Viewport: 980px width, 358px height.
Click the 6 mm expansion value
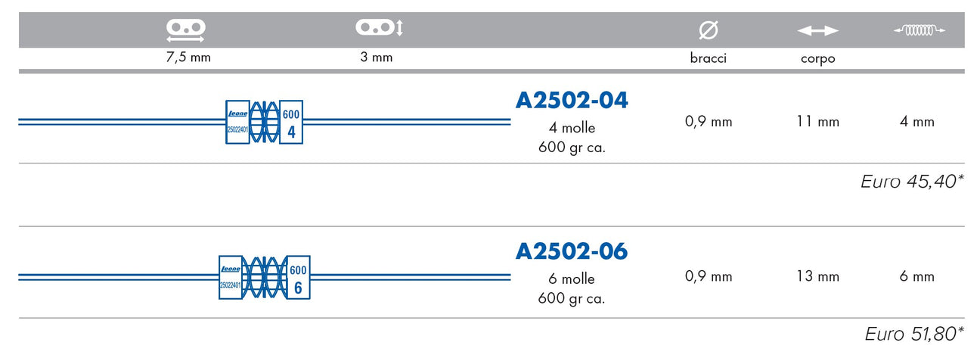point(917,277)
